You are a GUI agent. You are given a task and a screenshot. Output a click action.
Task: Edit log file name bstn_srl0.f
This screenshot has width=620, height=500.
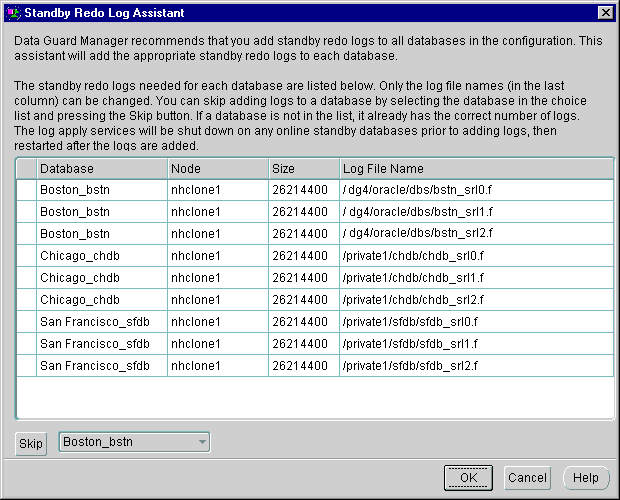point(475,188)
